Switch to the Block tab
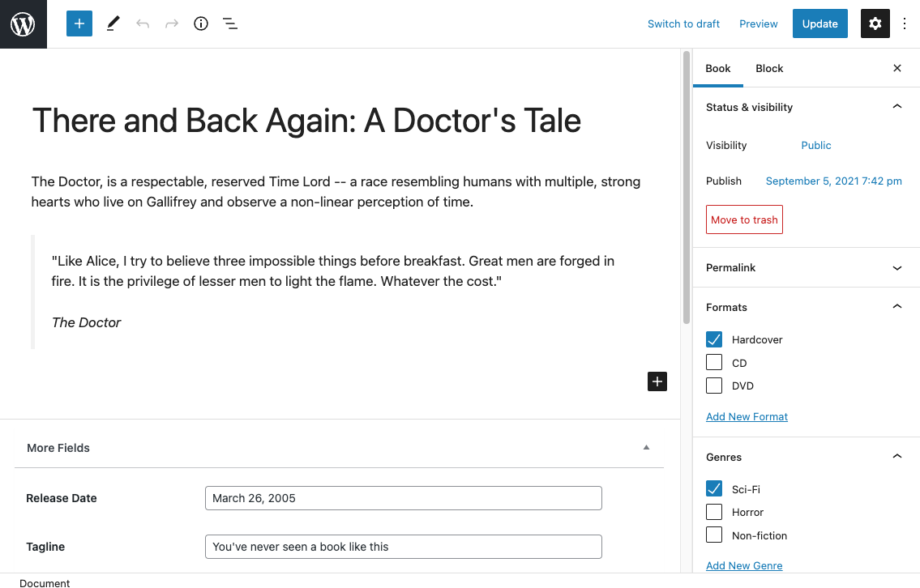 [x=768, y=68]
